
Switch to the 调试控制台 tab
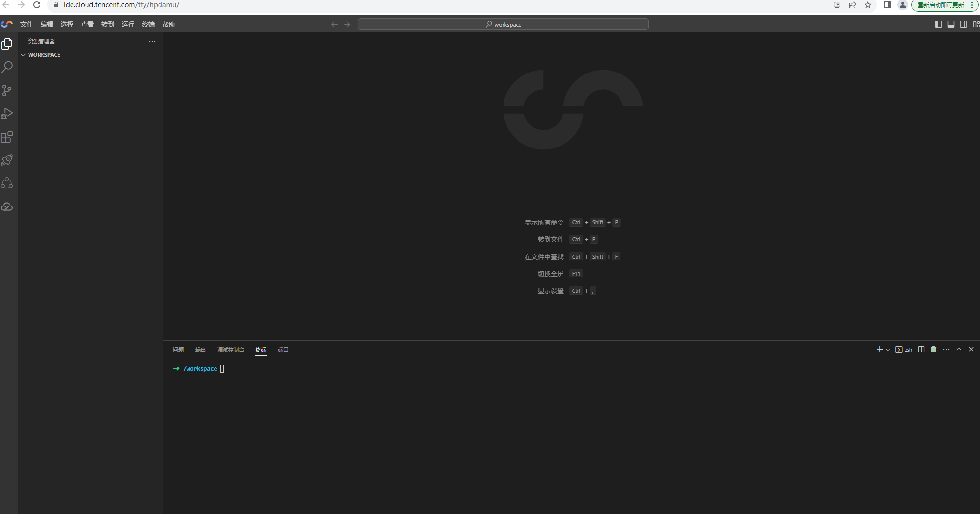tap(231, 350)
